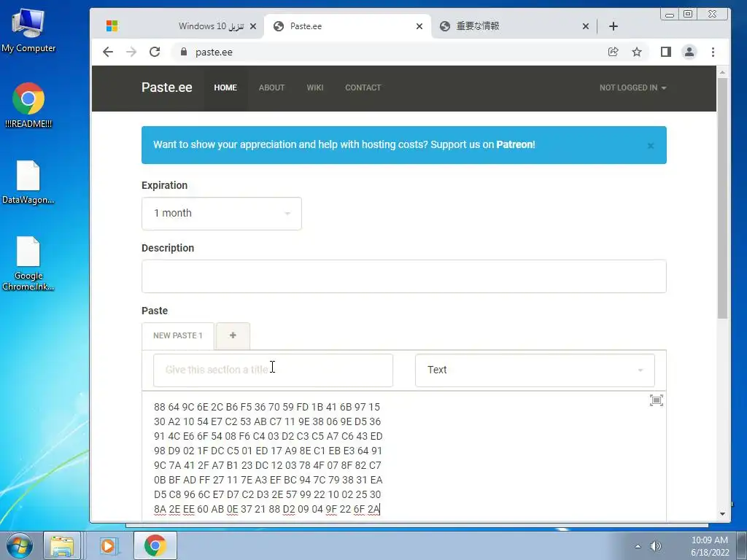Open the ABOUT page
The image size is (747, 560).
pos(271,87)
